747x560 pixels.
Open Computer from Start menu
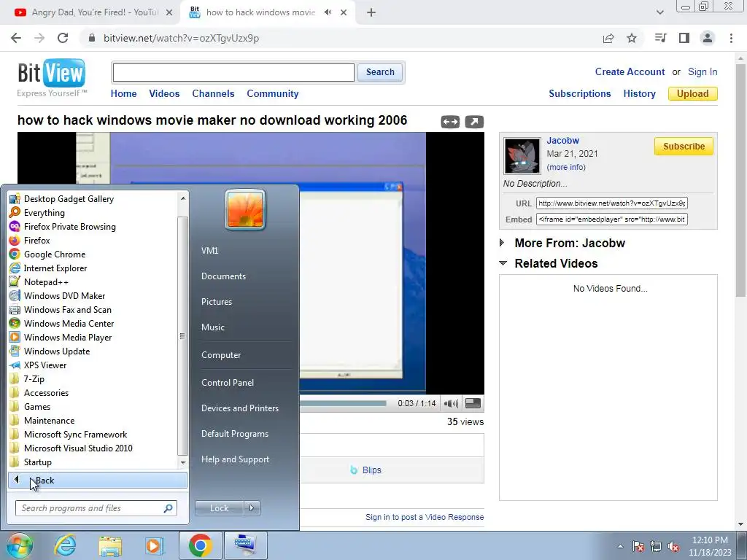221,355
